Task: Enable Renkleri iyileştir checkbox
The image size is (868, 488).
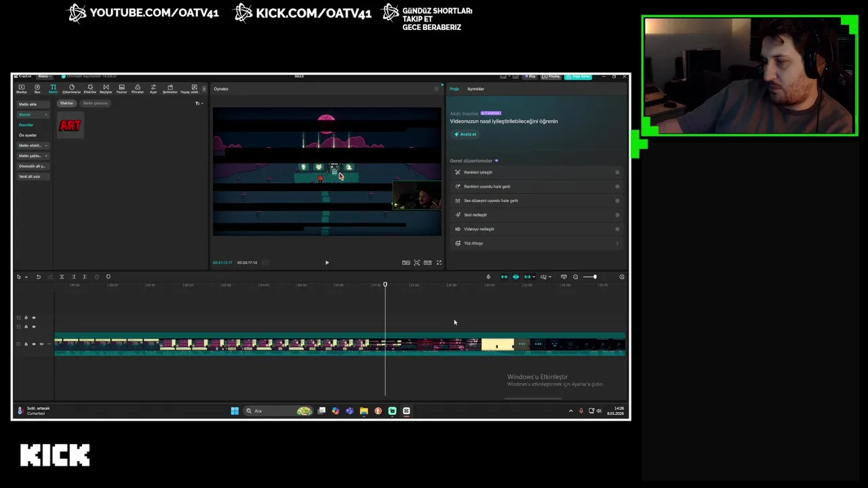Action: 617,172
